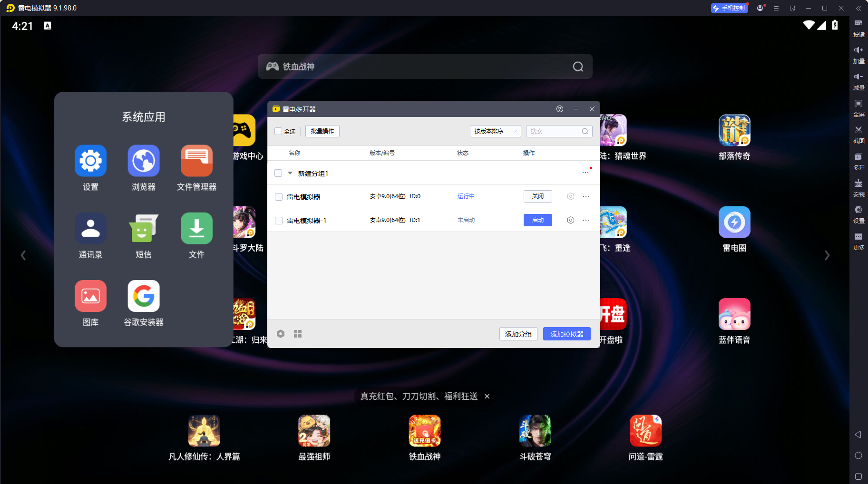Go to next desktop page with right arrow
This screenshot has height=484, width=868.
coord(827,255)
